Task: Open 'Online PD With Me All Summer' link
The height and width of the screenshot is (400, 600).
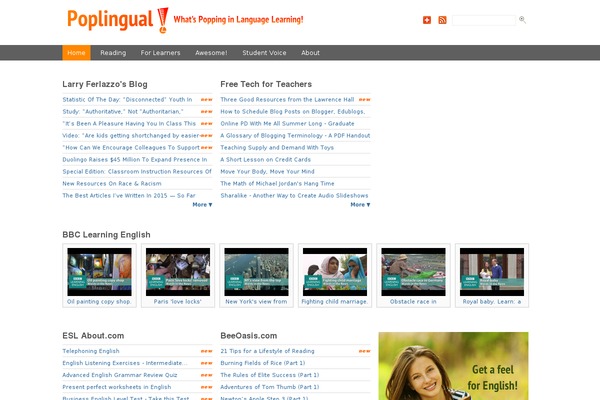Action: 287,124
